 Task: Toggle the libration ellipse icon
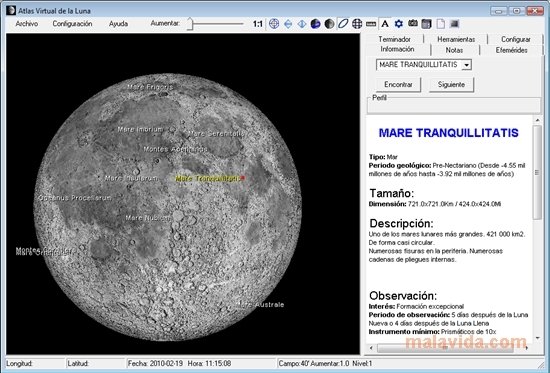(343, 24)
